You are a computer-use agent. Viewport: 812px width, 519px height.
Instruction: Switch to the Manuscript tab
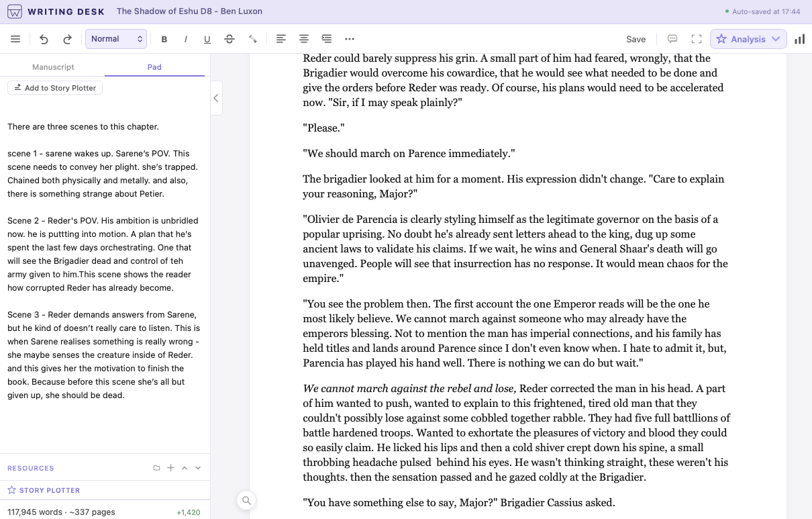[x=53, y=67]
